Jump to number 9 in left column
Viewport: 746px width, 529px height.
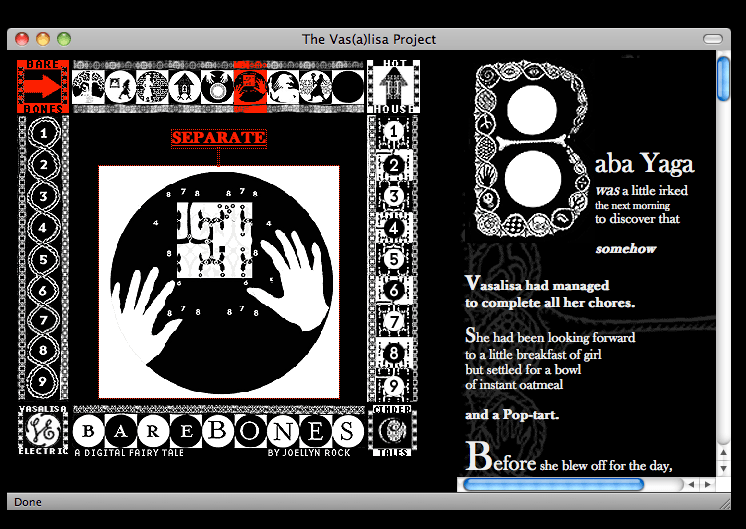coord(42,381)
